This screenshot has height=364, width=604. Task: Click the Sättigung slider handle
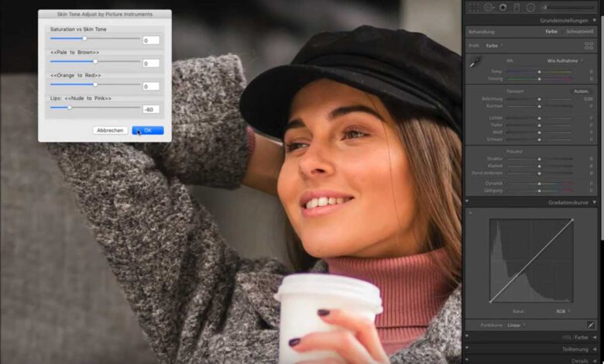(x=539, y=191)
